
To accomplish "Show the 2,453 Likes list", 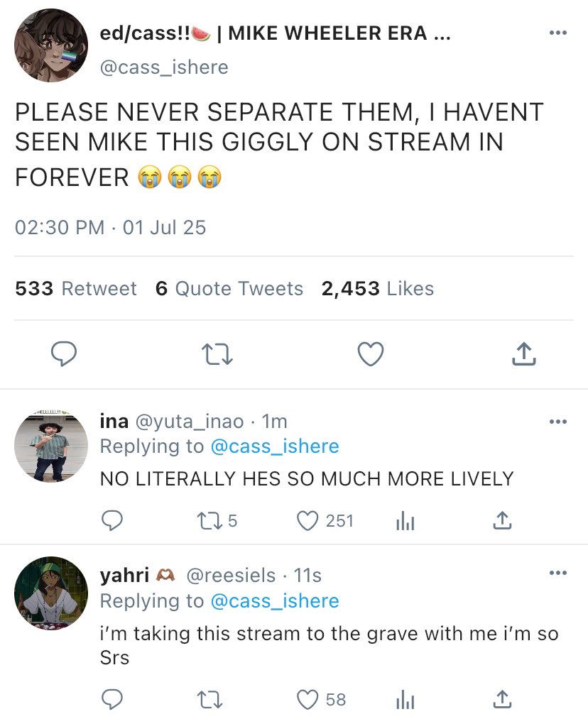I will pyautogui.click(x=377, y=289).
